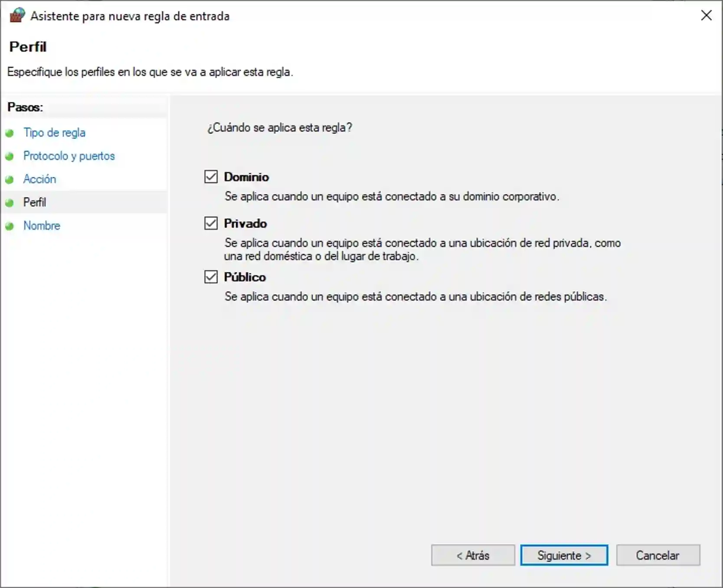
Task: Click the green bullet beside Acción
Action: point(10,180)
